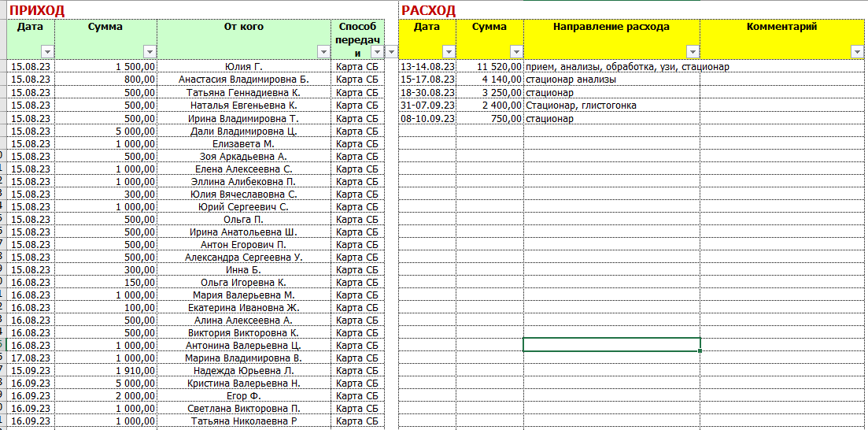The height and width of the screenshot is (430, 868).
Task: Select cell Ирина Анатольевна Ш.
Action: click(x=244, y=232)
